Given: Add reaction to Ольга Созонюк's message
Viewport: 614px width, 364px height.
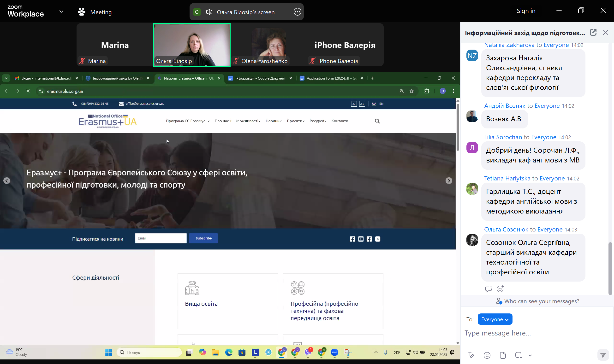Looking at the screenshot, I should pos(500,289).
